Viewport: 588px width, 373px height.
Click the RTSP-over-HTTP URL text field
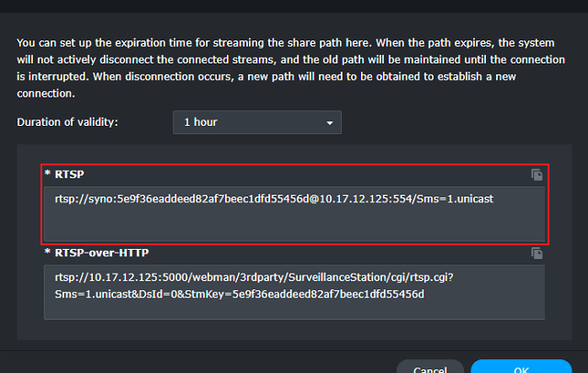tap(294, 292)
